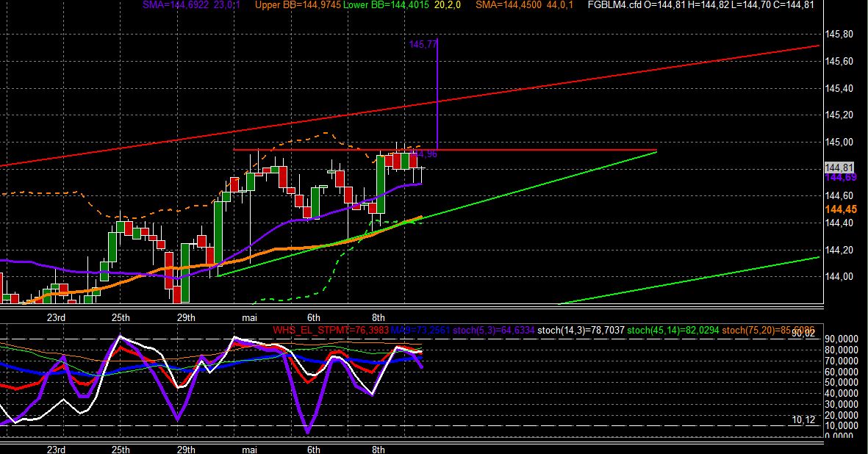Screen dimensions: 868x454
Task: Click the 144,20 price axis label
Action: 839,250
